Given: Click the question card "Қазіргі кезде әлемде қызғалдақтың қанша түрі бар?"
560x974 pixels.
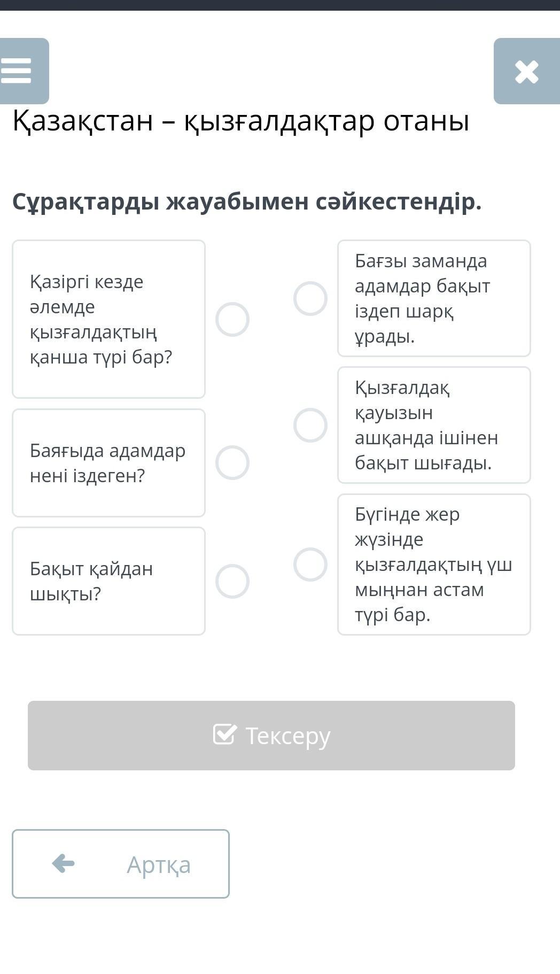Looking at the screenshot, I should (x=108, y=319).
